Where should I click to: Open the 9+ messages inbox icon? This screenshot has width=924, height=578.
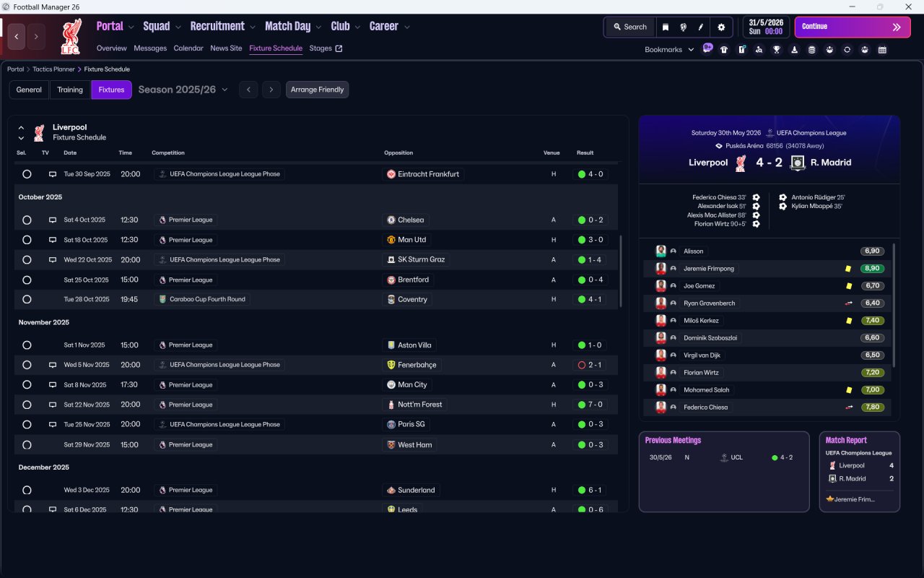(707, 49)
